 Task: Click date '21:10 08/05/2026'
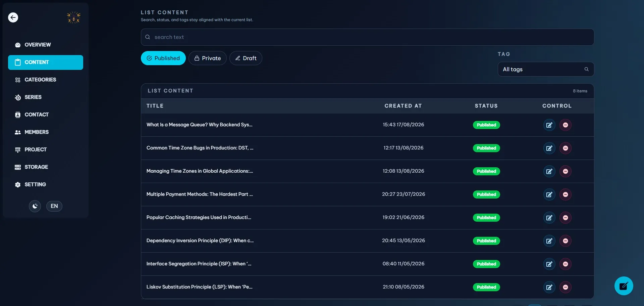(x=404, y=287)
